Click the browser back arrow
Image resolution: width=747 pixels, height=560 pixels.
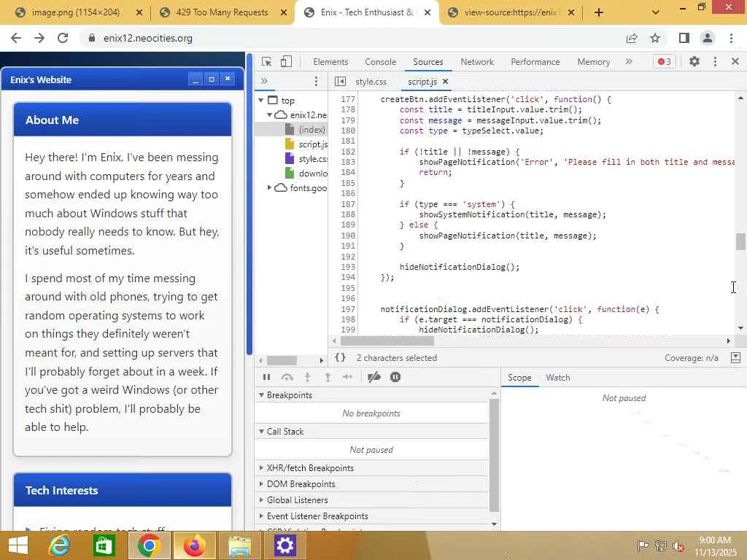click(16, 38)
